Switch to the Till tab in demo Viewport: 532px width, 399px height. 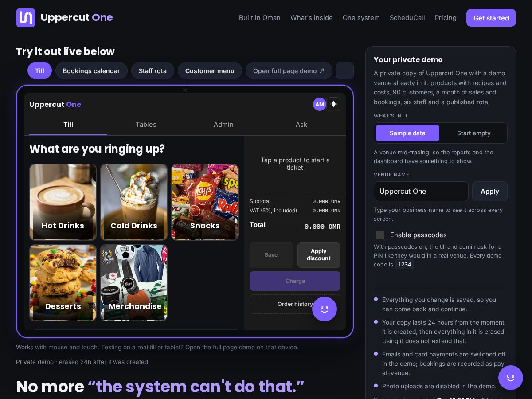(68, 125)
